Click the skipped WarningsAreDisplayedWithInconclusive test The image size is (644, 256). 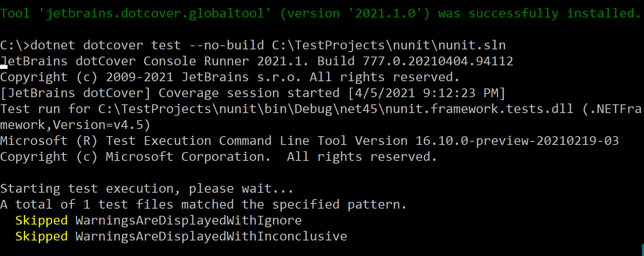click(x=211, y=236)
